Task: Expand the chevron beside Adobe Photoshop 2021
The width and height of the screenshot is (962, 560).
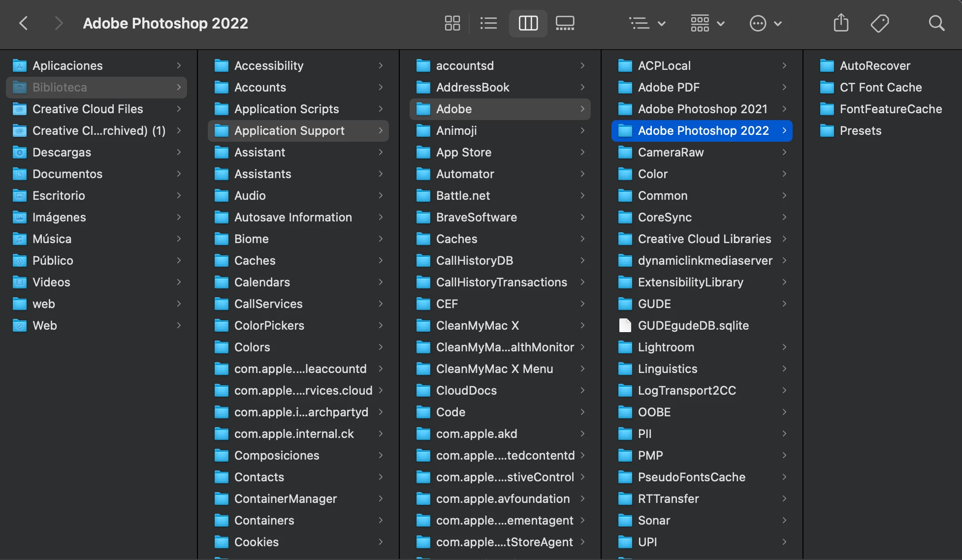Action: click(x=784, y=109)
